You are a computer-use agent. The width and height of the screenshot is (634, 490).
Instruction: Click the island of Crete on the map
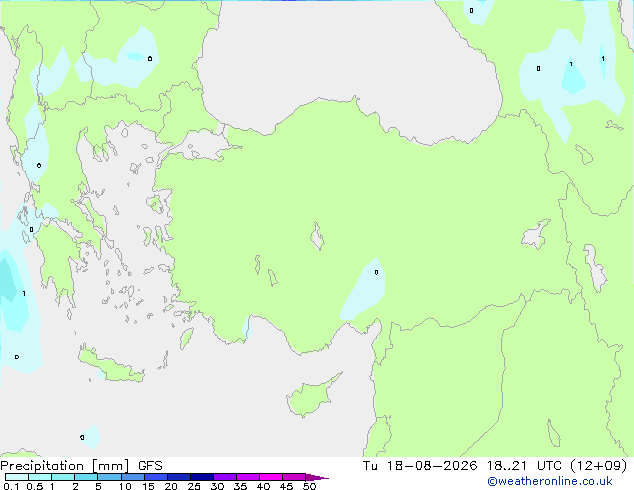112,366
